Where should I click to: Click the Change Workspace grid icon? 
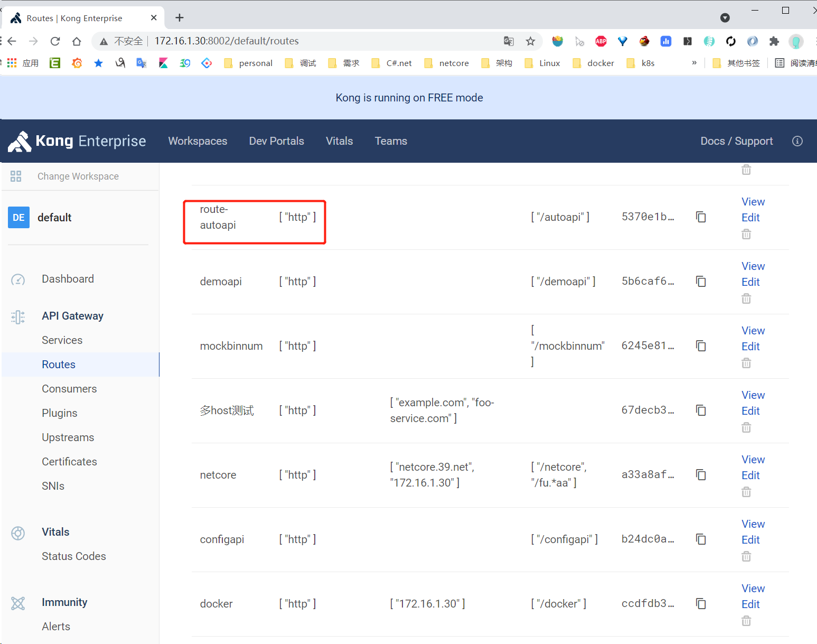16,176
